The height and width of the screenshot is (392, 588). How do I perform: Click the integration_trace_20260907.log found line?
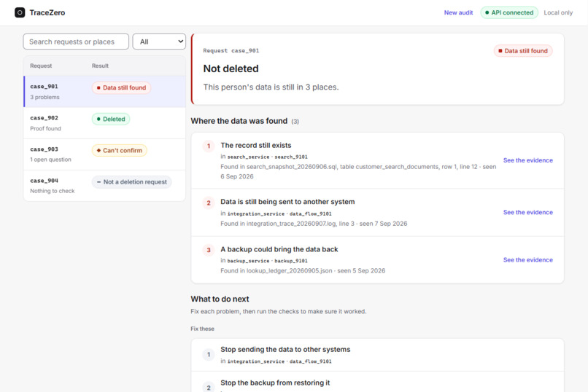pyautogui.click(x=314, y=224)
